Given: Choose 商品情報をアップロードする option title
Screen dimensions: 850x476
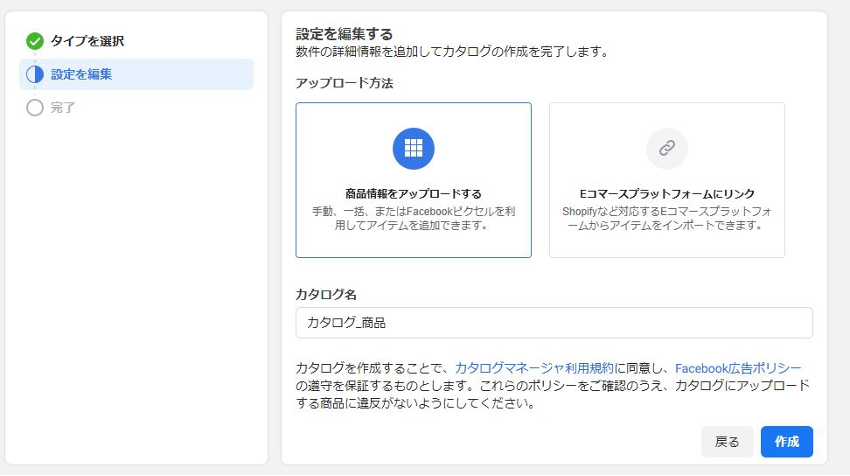Looking at the screenshot, I should click(x=413, y=194).
